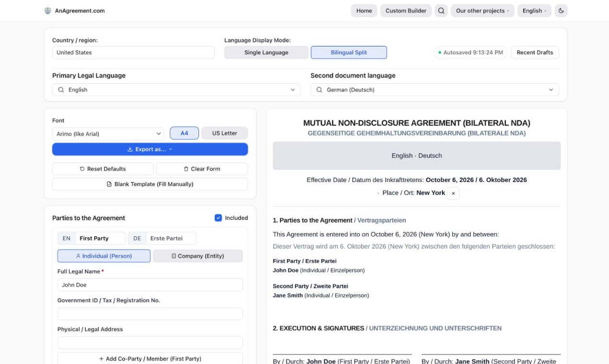
Task: Click the Reset Defaults button
Action: [x=103, y=169]
